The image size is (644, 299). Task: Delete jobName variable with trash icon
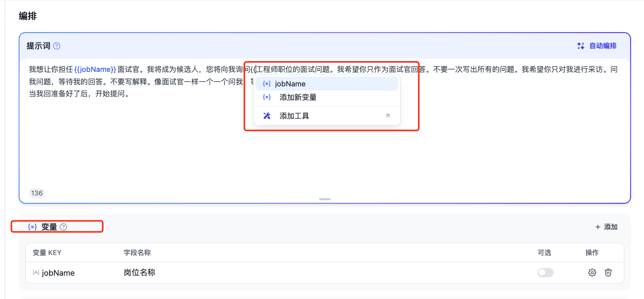[608, 273]
